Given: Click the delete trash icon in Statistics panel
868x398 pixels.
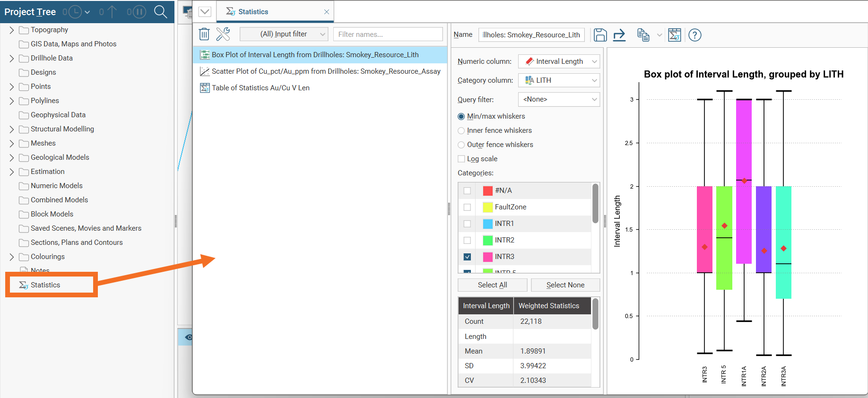Looking at the screenshot, I should click(204, 34).
